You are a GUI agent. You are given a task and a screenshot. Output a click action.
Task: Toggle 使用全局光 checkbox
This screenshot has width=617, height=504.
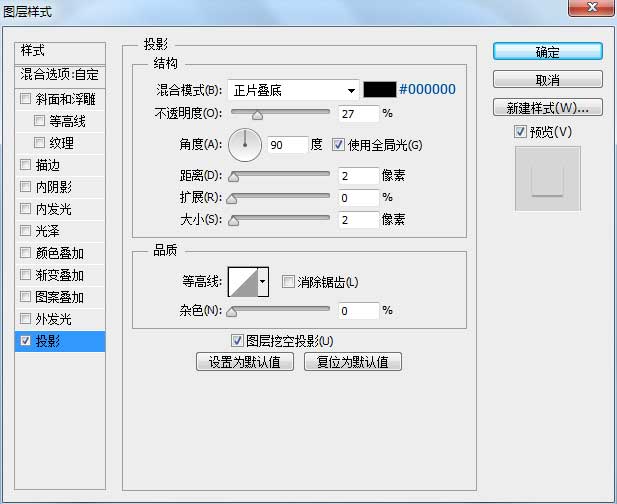tap(338, 145)
